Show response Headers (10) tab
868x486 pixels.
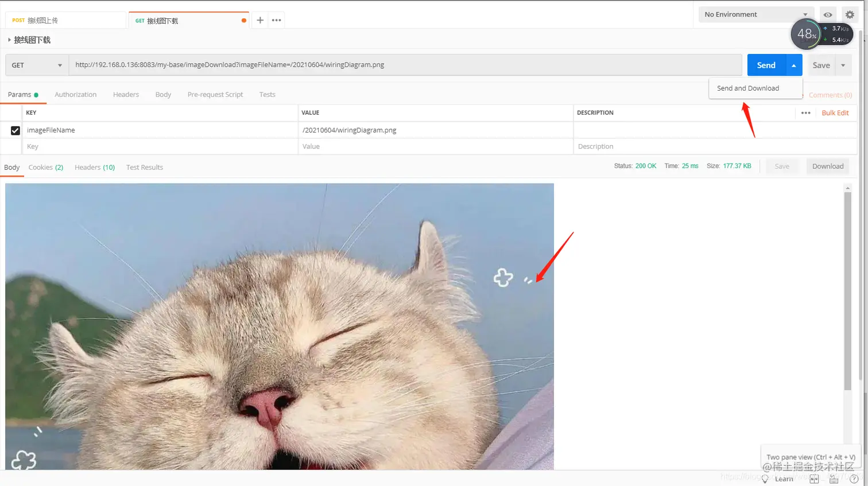[95, 168]
